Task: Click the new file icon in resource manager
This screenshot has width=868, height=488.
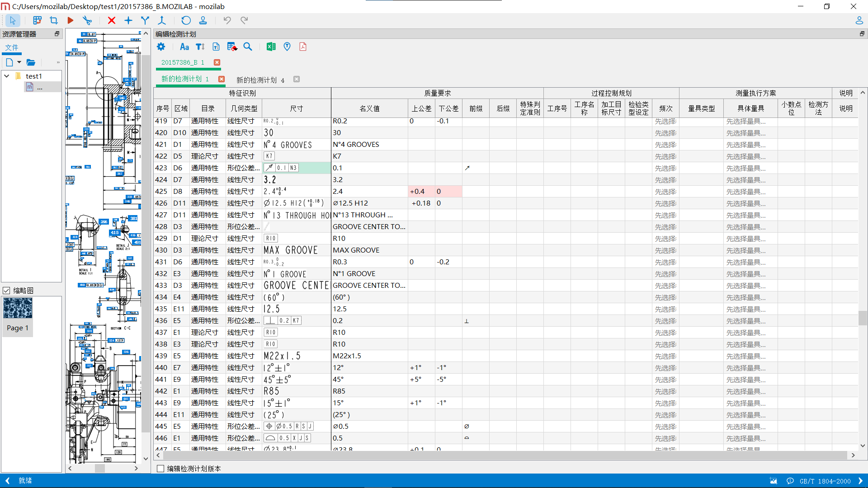Action: (x=9, y=62)
